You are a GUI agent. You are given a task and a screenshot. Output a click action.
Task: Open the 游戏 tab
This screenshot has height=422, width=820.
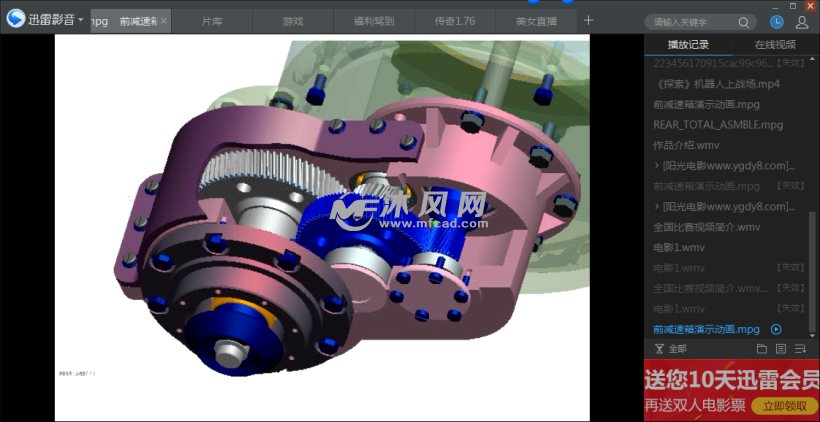pos(293,21)
